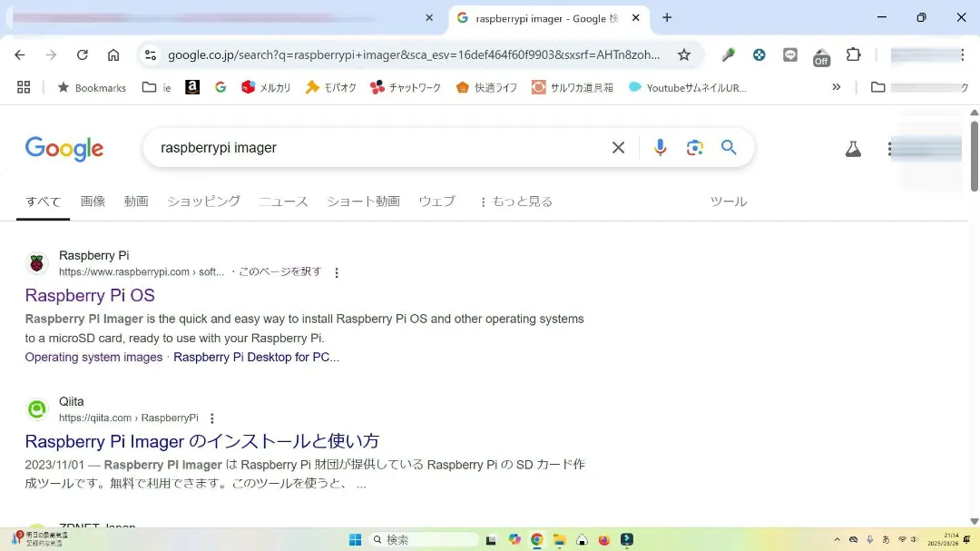Click the Google logo
Screen dimensions: 980x551
point(64,149)
